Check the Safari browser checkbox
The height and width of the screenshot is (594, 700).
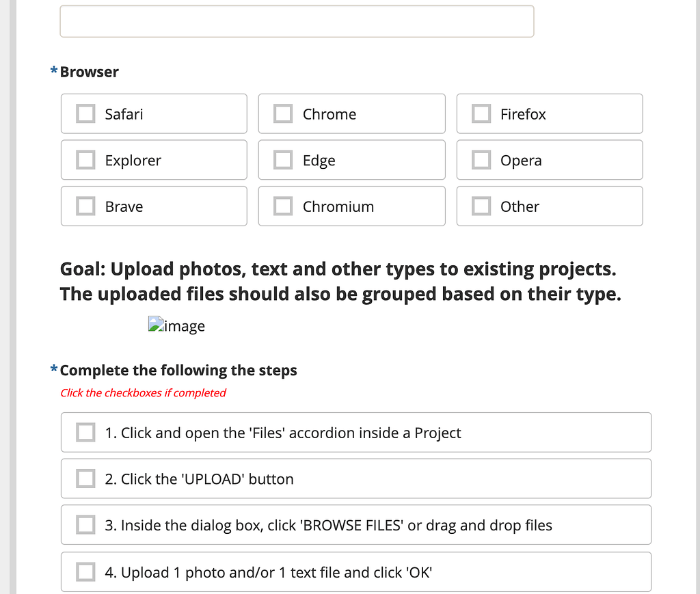coord(85,113)
